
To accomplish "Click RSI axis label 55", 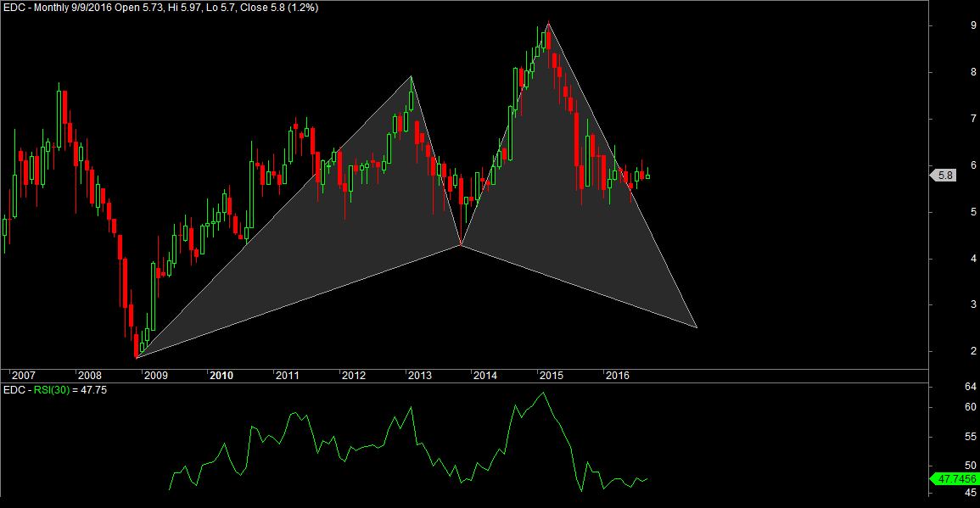I will click(x=971, y=437).
